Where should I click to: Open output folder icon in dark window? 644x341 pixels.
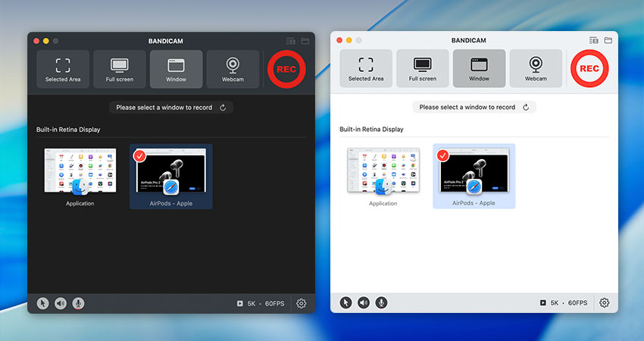[x=305, y=41]
